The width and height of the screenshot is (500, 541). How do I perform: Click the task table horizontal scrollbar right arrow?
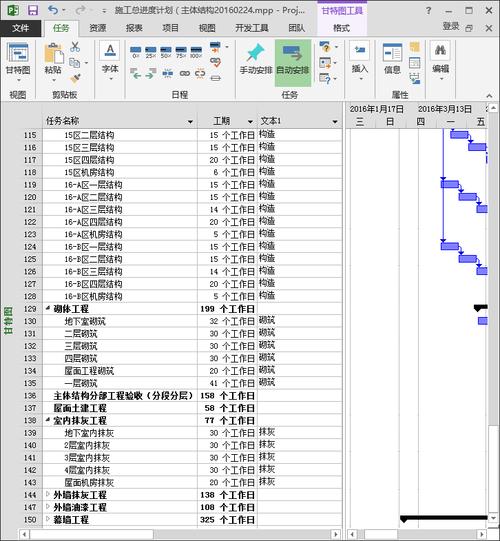coord(336,534)
